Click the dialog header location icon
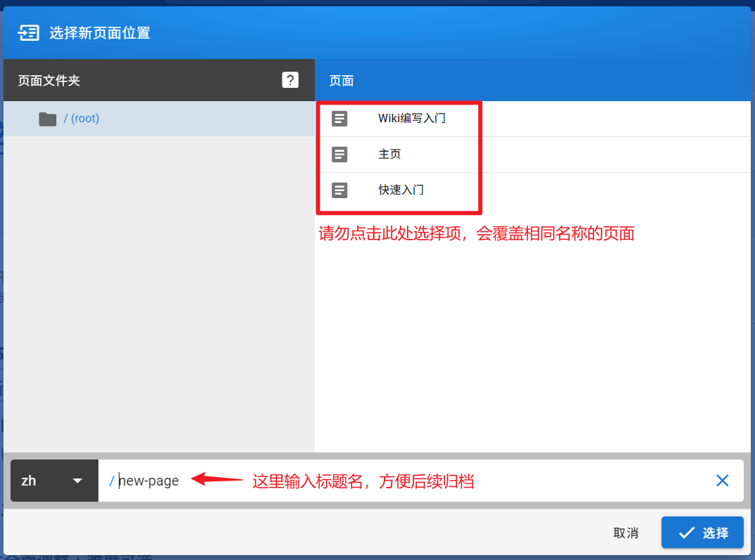The width and height of the screenshot is (755, 560). coord(28,33)
